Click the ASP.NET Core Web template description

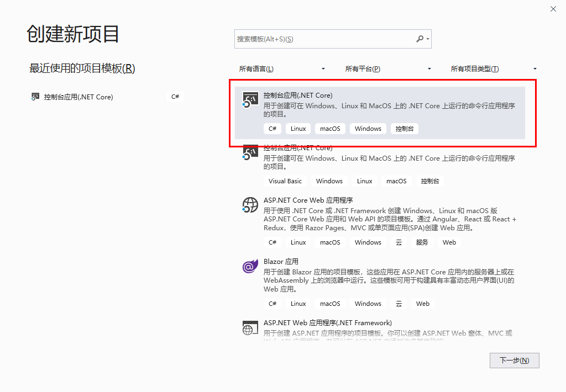tap(390, 219)
